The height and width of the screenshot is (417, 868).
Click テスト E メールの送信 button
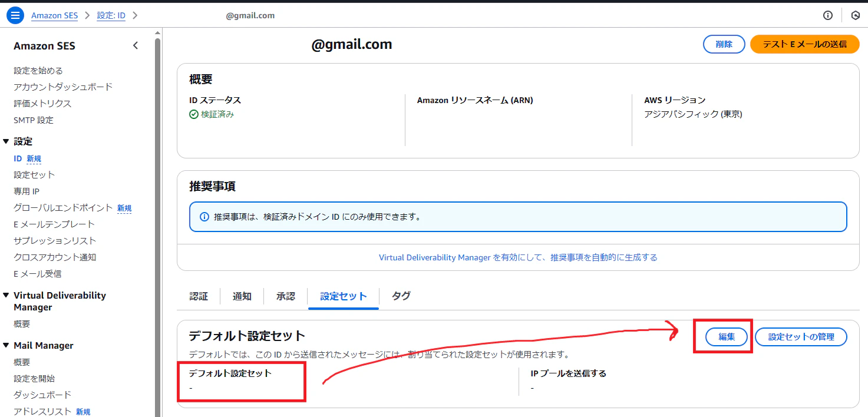tap(805, 44)
